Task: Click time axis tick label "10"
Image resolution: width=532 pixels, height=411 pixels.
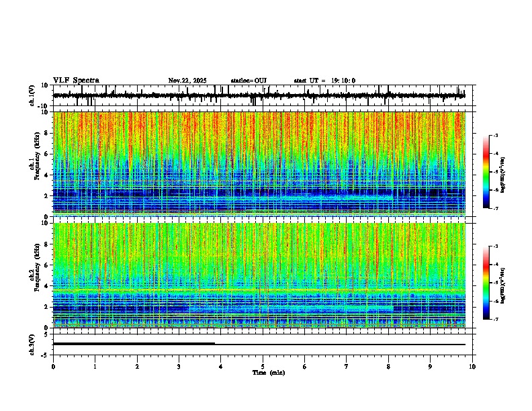Action: point(472,367)
